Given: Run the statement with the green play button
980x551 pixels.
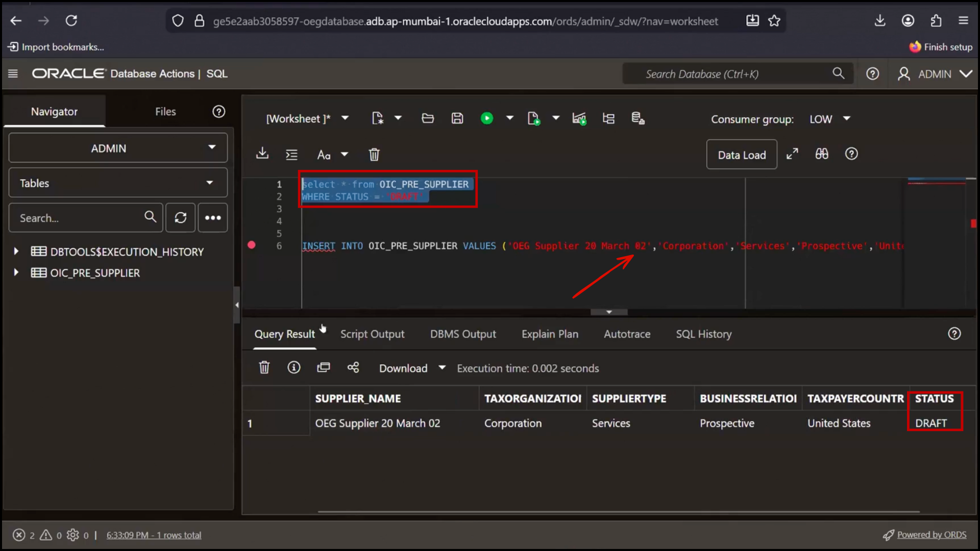Looking at the screenshot, I should (487, 118).
